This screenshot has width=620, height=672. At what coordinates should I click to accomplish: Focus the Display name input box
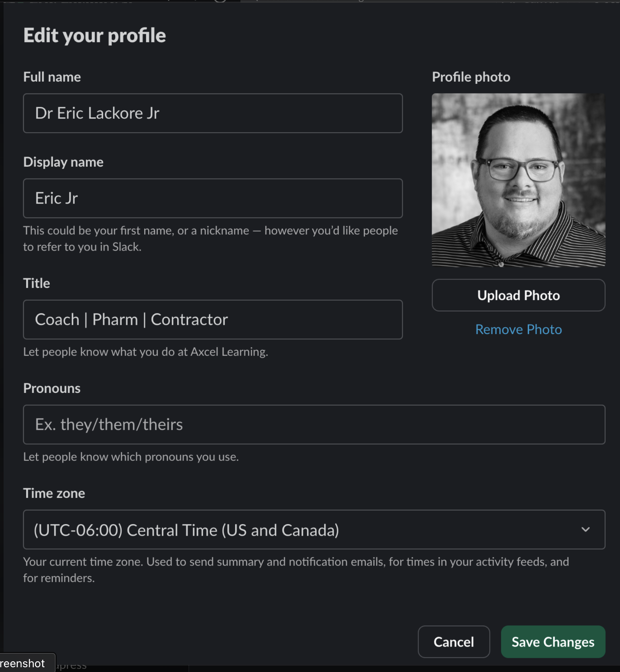tap(213, 198)
